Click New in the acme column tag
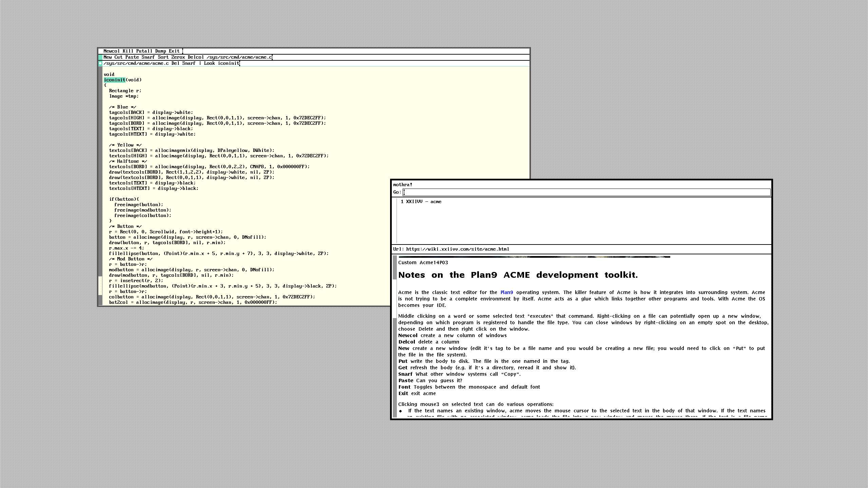 [108, 57]
